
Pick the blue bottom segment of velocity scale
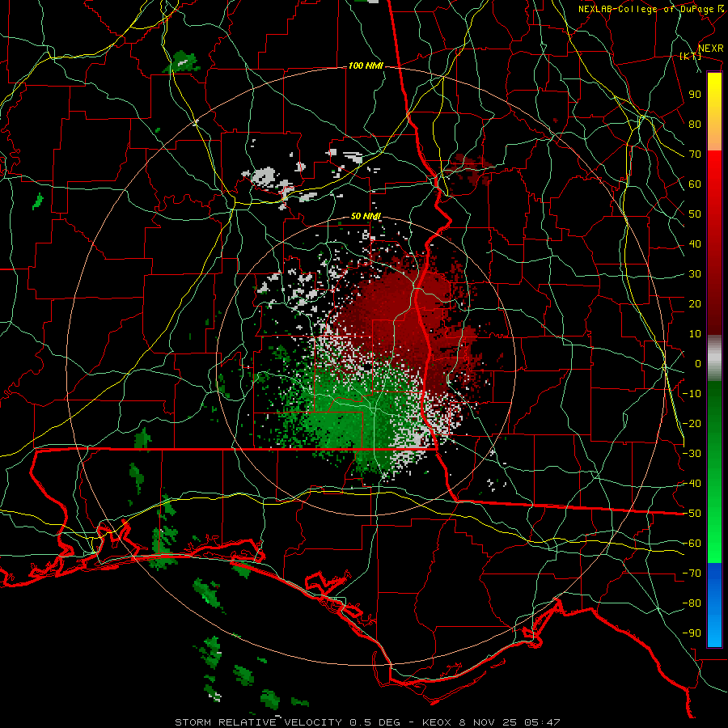click(x=714, y=604)
